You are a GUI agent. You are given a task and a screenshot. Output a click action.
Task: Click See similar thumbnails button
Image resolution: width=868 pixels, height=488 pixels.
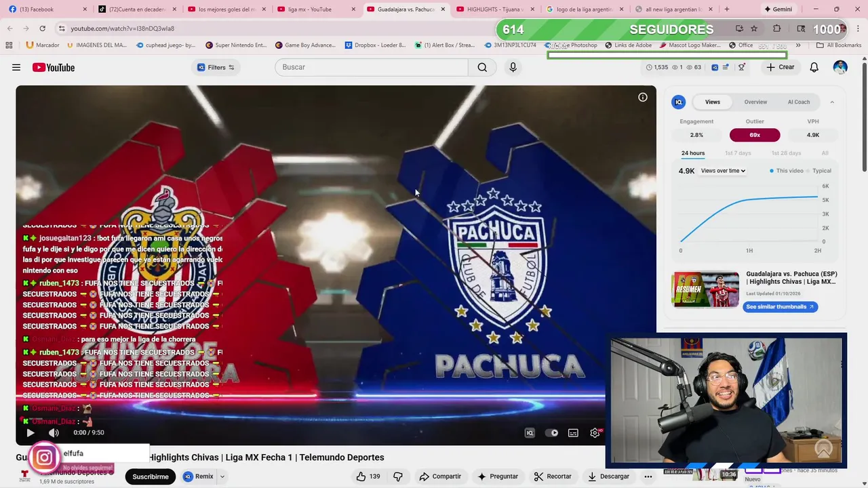[781, 307]
